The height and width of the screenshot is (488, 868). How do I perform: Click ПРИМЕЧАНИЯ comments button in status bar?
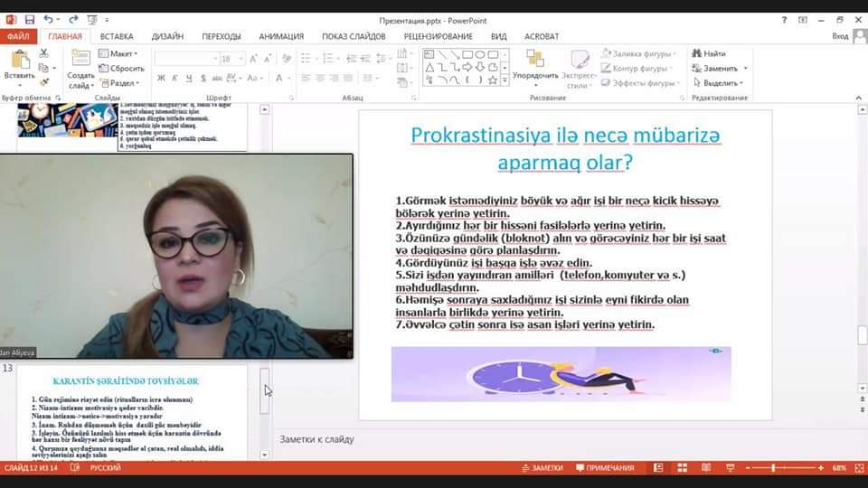pyautogui.click(x=605, y=468)
